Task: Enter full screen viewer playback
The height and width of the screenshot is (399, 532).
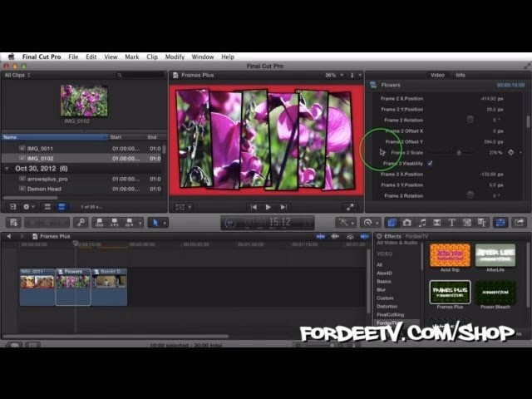Action: 350,207
